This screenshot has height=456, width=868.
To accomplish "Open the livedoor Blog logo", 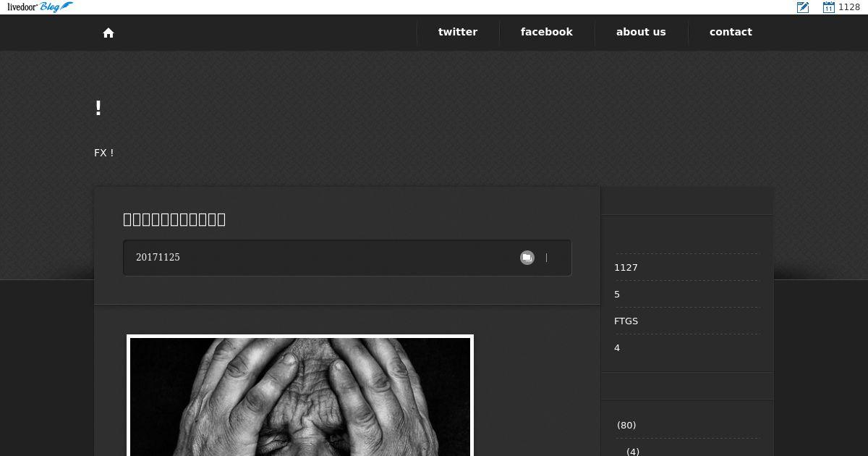I will [40, 7].
